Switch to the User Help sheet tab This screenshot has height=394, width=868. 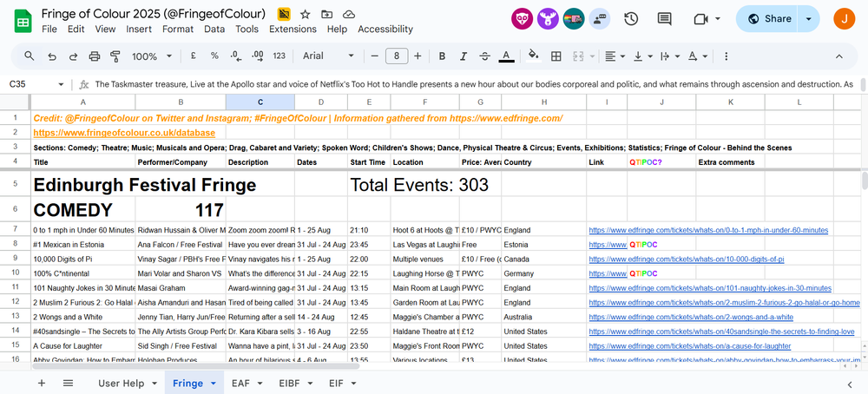coord(122,383)
